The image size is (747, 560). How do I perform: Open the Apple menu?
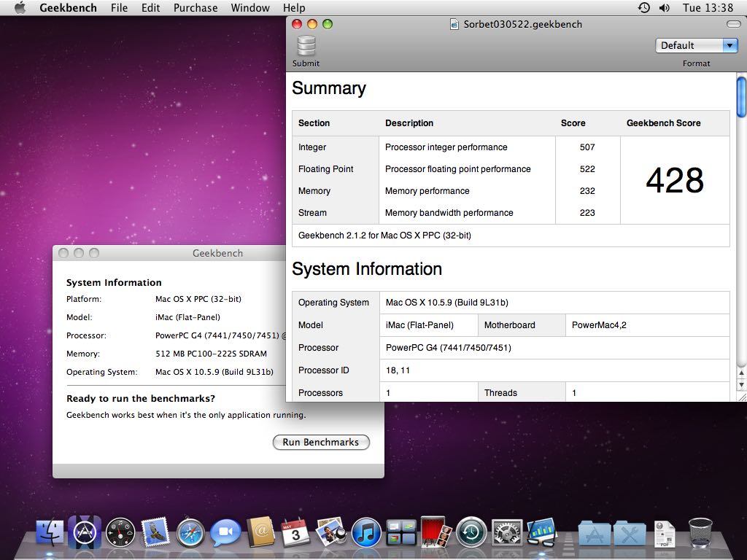(20, 7)
